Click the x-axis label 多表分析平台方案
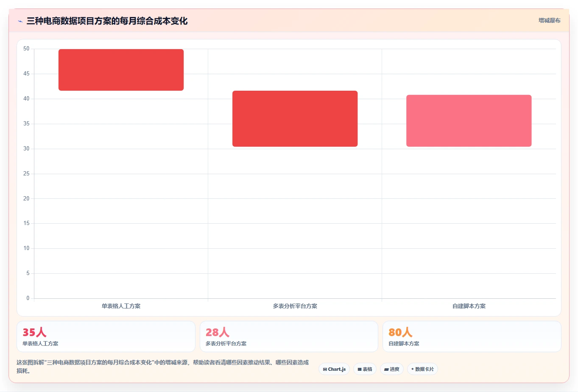Screen dimensions: 578x392 295,306
